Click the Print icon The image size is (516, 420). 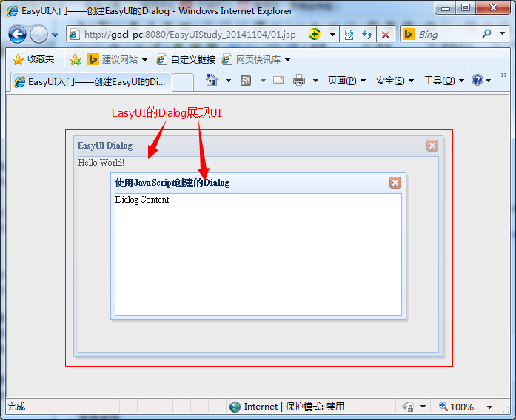(299, 80)
